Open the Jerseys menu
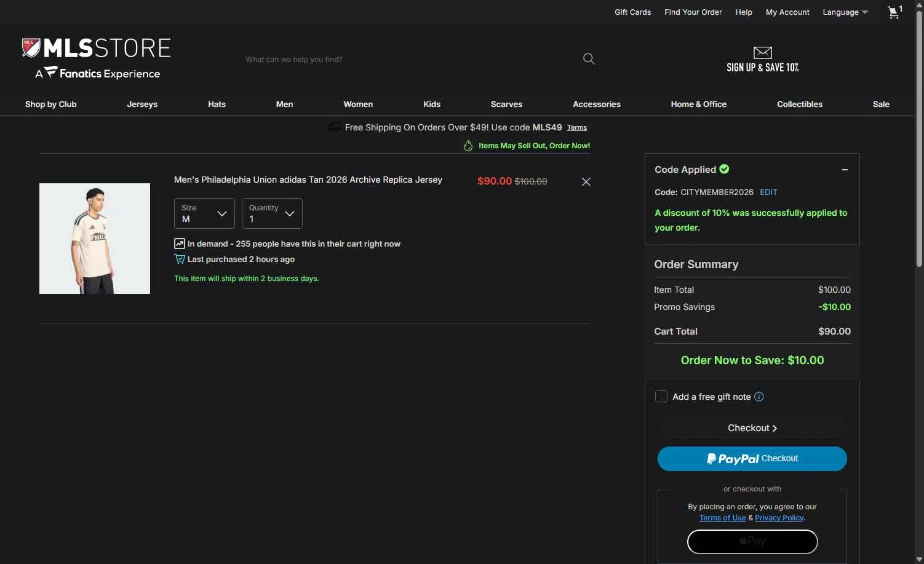Image resolution: width=924 pixels, height=564 pixels. 142,104
